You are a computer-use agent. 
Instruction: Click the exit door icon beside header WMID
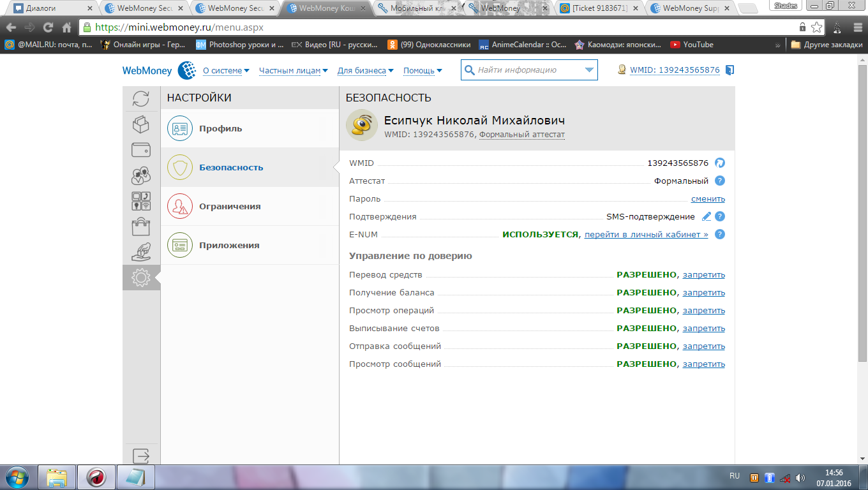pyautogui.click(x=730, y=70)
